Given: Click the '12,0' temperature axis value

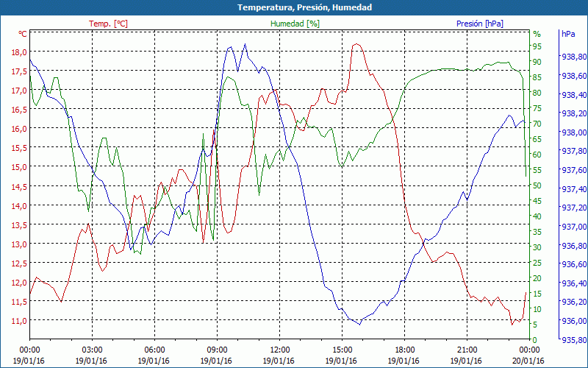Looking at the screenshot, I should tap(20, 283).
